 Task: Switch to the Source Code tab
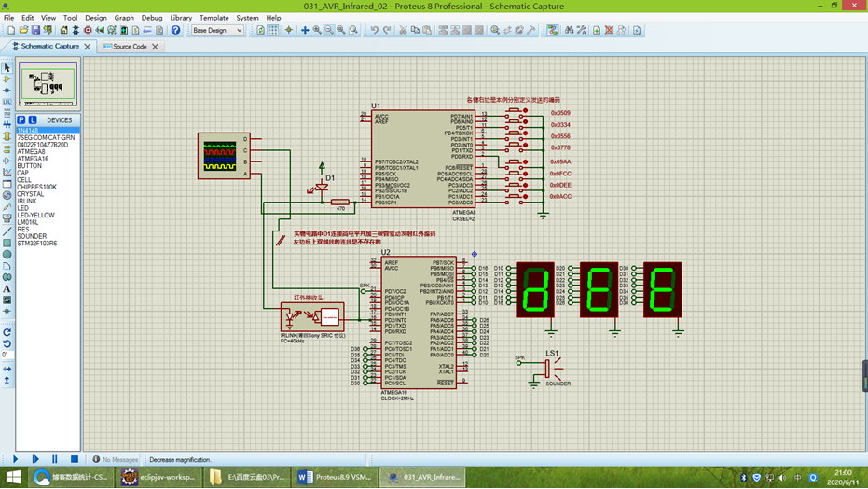(129, 46)
